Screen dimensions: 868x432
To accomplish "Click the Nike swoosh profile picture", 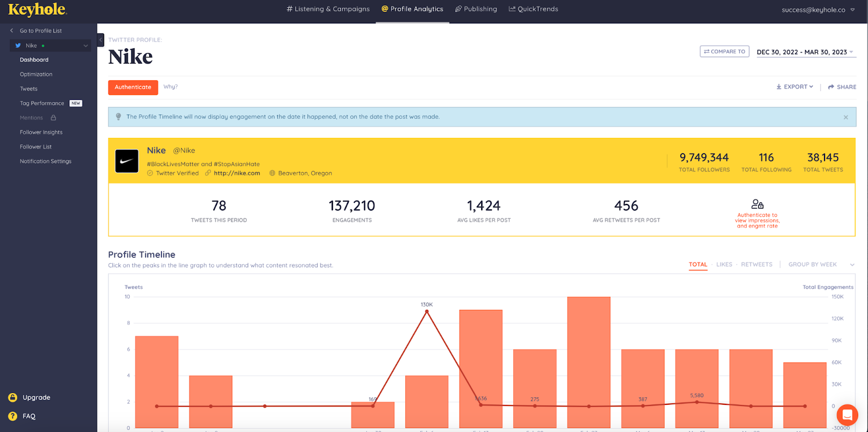I will (x=127, y=161).
